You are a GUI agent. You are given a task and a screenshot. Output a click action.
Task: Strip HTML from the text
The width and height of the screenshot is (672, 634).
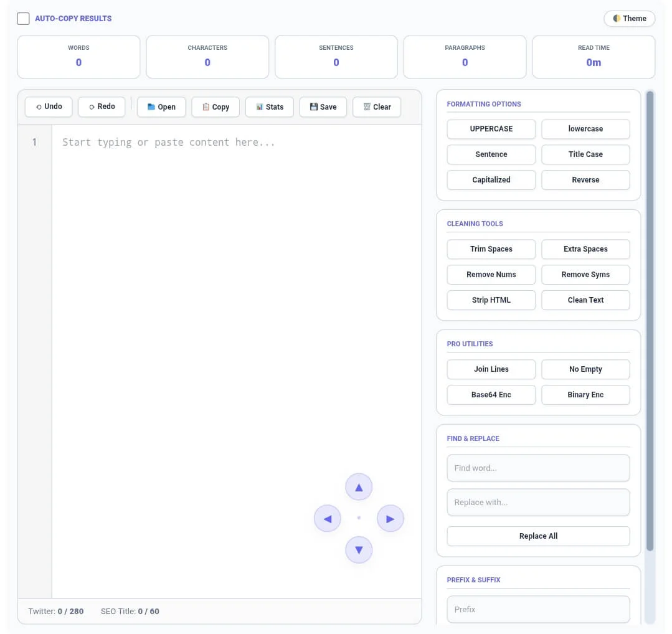(491, 300)
